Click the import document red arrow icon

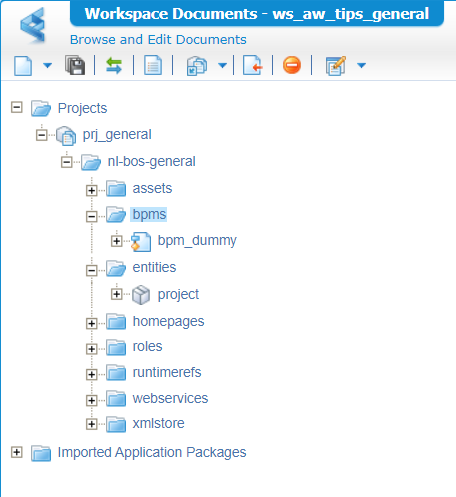(x=252, y=65)
